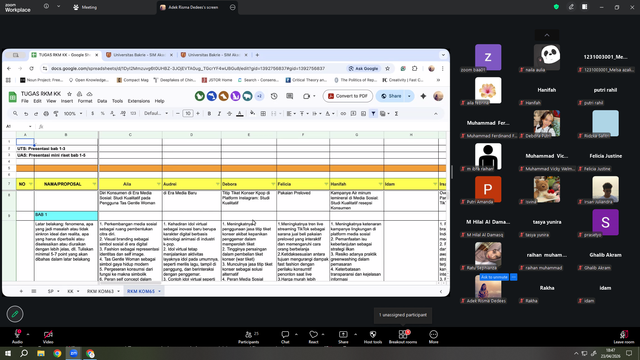Open Zoom Host tools
The width and height of the screenshot is (640, 360).
373,337
